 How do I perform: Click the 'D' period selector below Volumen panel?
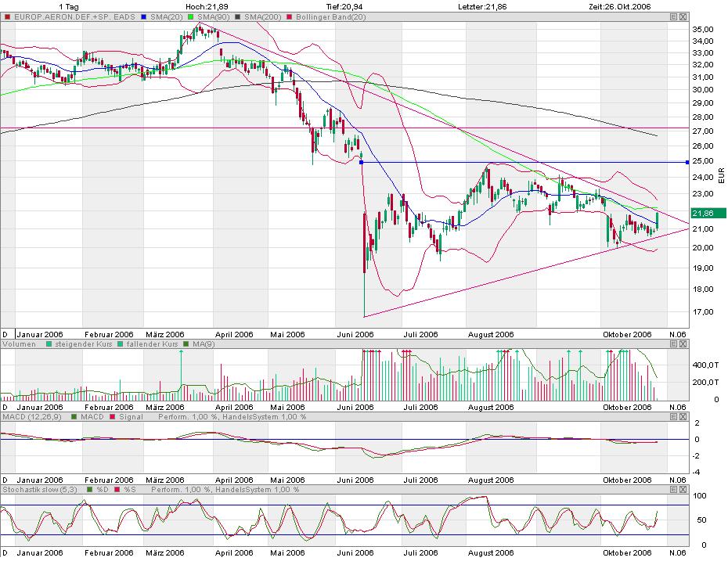coord(5,407)
